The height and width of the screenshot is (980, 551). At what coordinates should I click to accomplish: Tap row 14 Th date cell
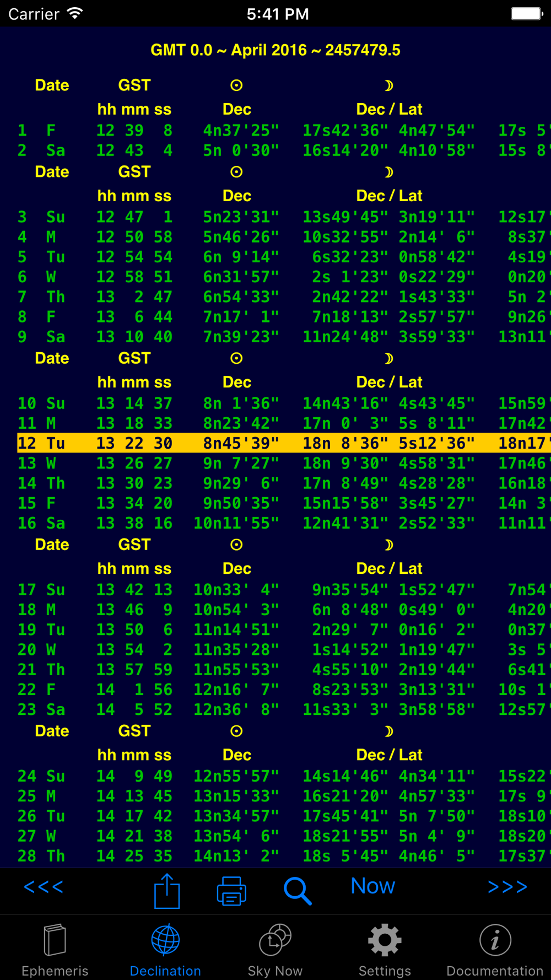(x=41, y=483)
